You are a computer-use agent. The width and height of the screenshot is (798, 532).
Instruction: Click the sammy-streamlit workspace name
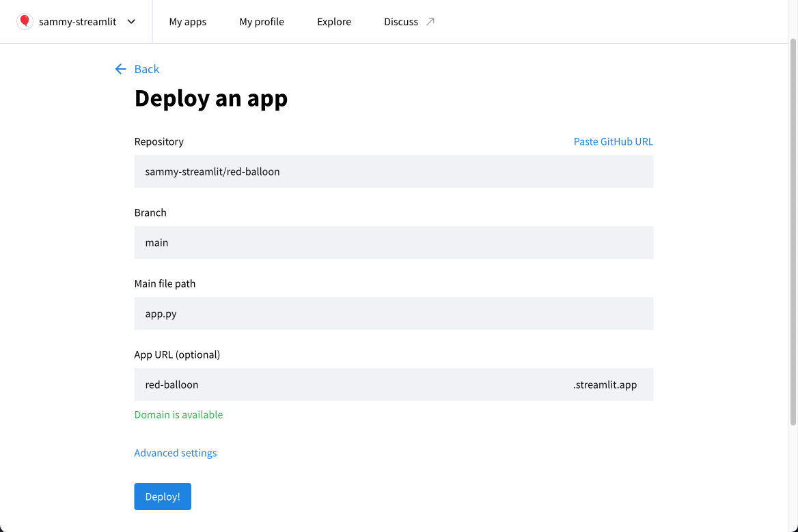click(78, 21)
